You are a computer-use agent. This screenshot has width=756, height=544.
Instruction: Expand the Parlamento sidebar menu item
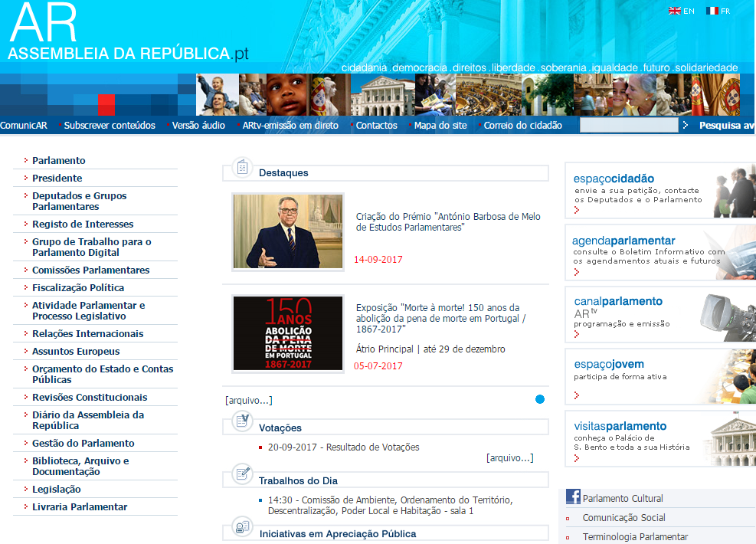58,161
